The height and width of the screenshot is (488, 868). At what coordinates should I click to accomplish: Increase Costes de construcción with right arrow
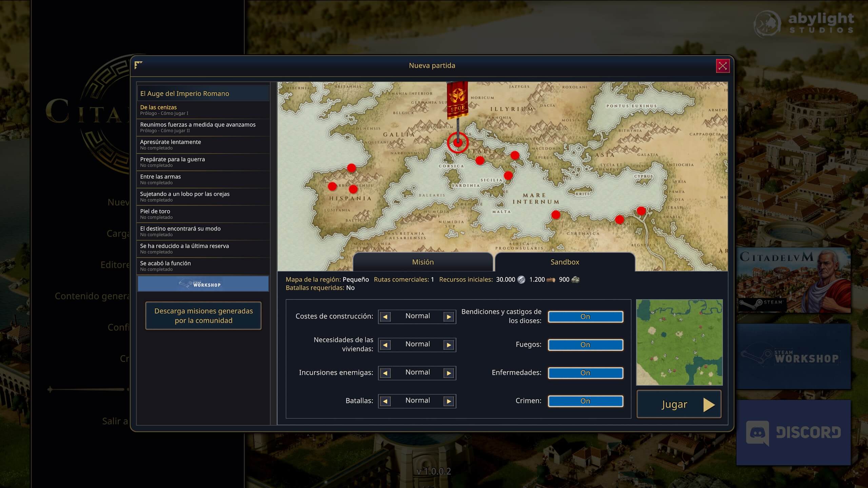pyautogui.click(x=449, y=317)
